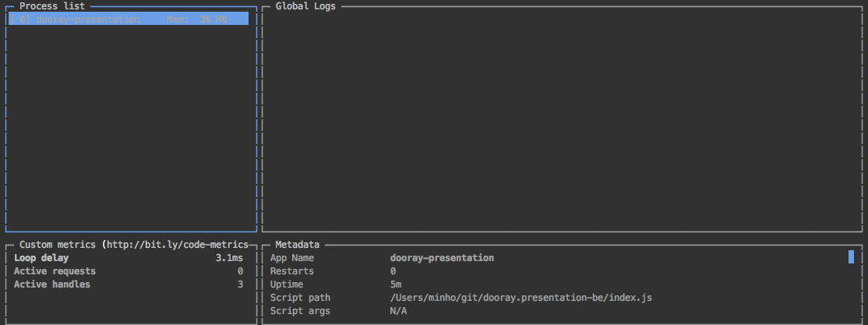
Task: Click the Uptime value 5m
Action: pos(396,284)
